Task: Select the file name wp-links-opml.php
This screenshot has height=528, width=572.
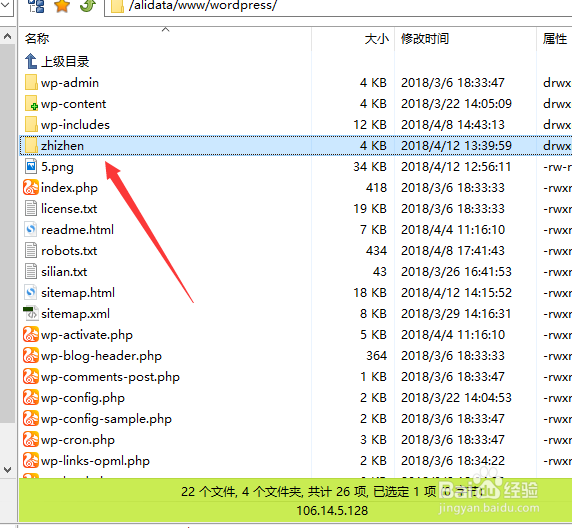Action: pos(95,461)
